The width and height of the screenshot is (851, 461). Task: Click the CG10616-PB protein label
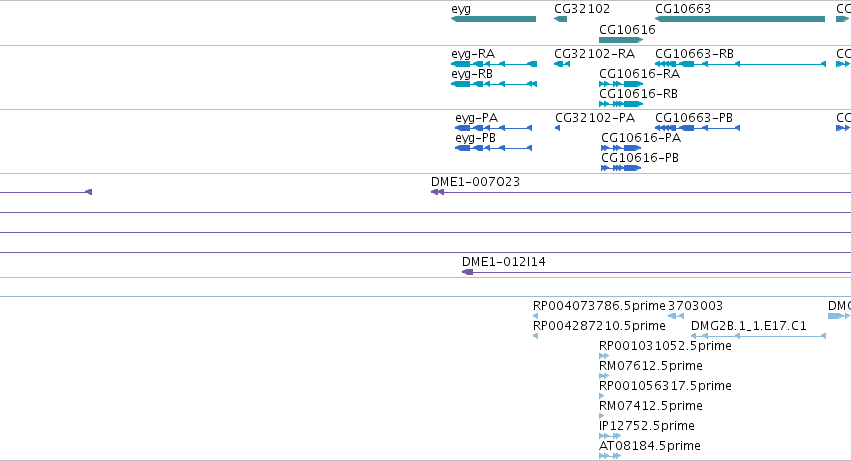640,158
